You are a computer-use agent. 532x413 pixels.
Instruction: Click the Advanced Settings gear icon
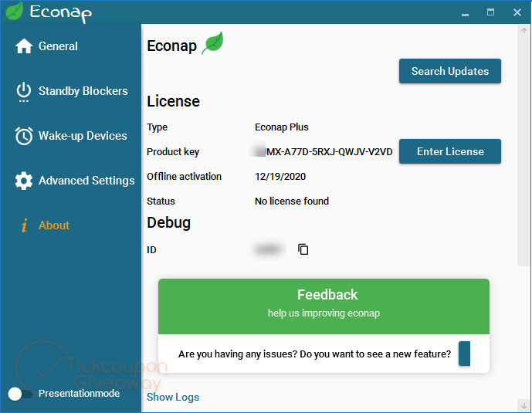tap(24, 181)
